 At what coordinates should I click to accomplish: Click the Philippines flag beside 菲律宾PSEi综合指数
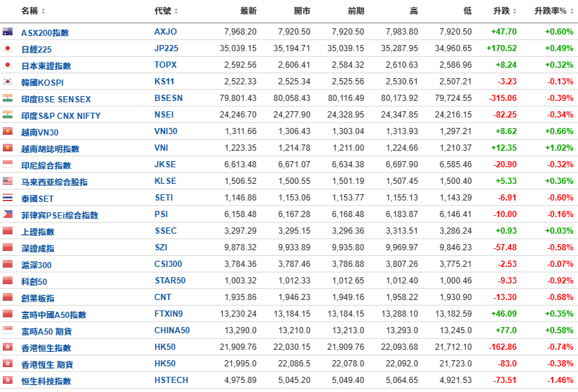(8, 214)
